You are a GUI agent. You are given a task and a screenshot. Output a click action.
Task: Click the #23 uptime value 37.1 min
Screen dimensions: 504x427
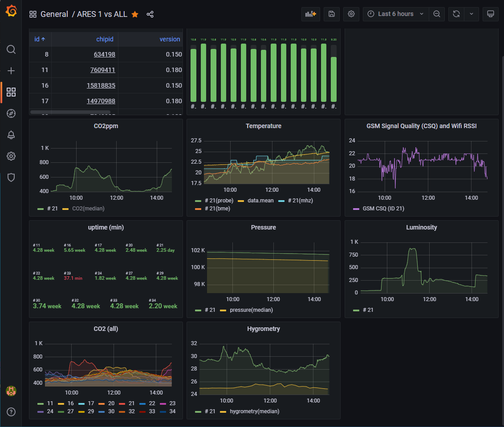point(73,278)
